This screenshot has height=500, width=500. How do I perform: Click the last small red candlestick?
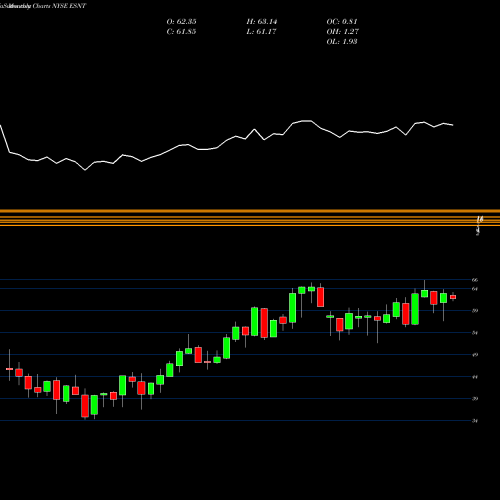tap(453, 297)
